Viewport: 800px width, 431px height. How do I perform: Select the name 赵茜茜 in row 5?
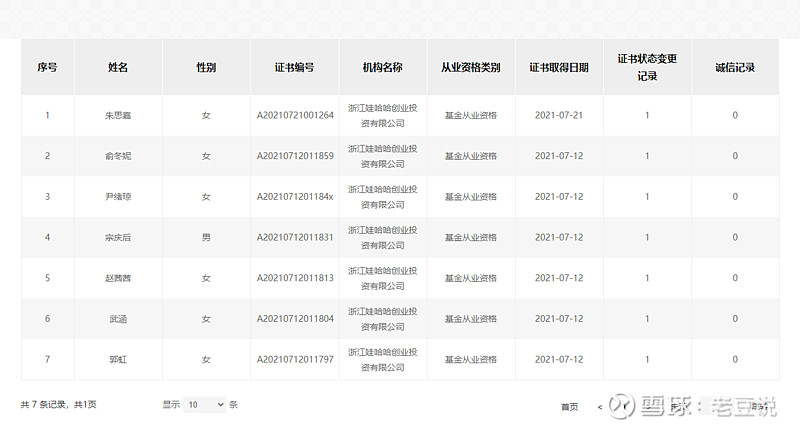118,278
